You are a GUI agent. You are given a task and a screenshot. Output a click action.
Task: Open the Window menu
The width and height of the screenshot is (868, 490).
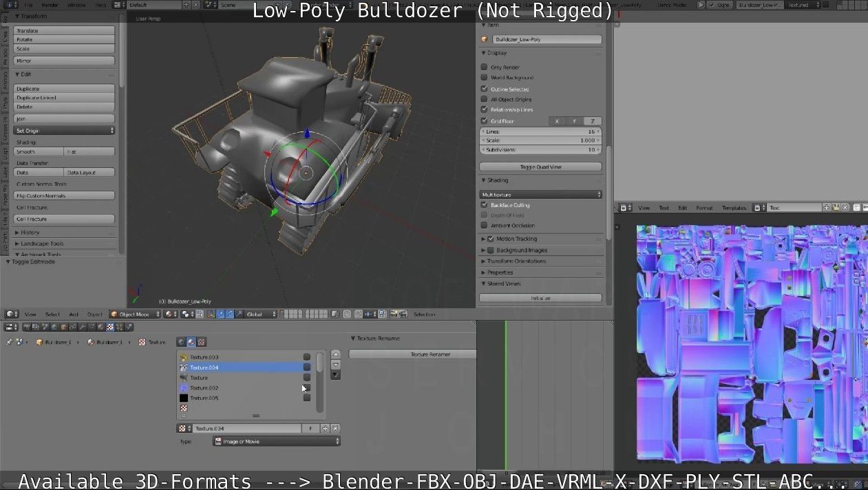click(76, 5)
